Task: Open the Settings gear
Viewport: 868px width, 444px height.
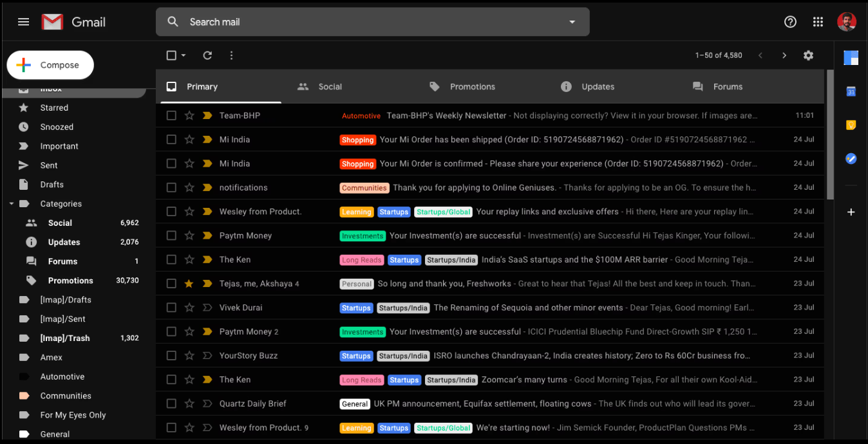Action: point(808,55)
